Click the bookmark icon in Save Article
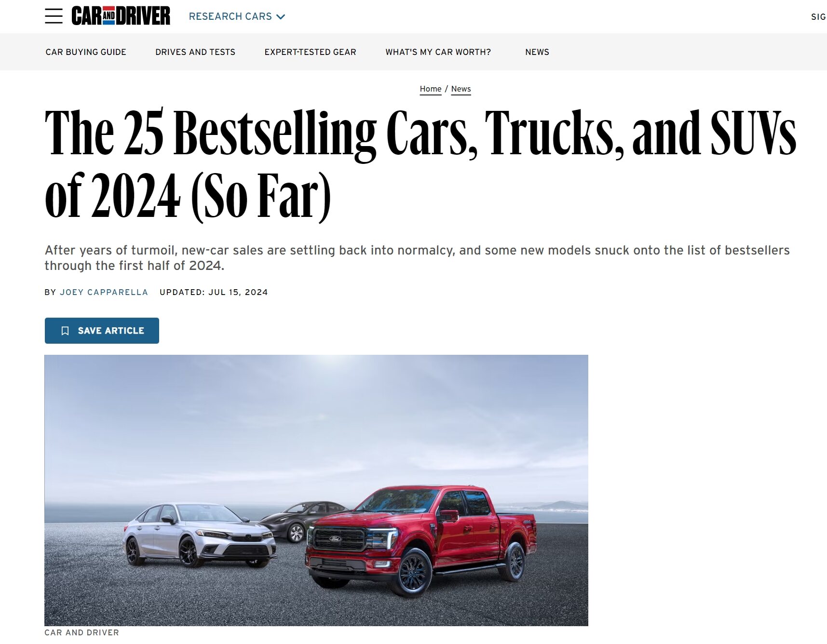The height and width of the screenshot is (644, 827). point(65,331)
